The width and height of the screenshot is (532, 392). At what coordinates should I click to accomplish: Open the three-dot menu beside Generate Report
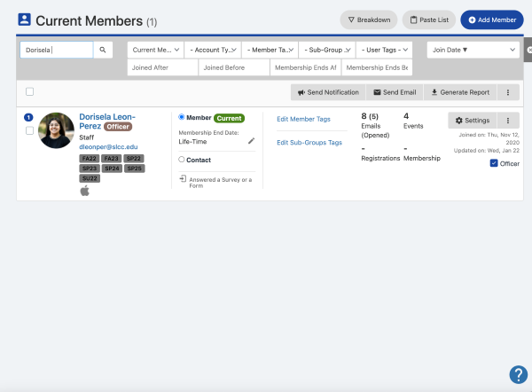point(508,92)
